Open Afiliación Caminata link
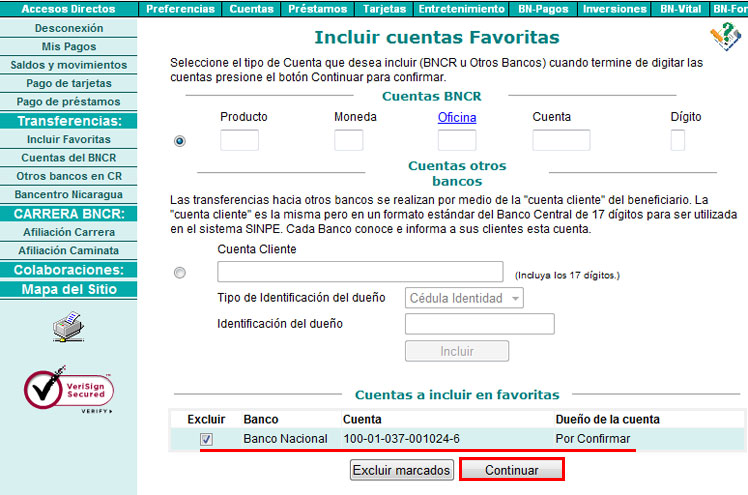The width and height of the screenshot is (748, 495). coord(69,250)
